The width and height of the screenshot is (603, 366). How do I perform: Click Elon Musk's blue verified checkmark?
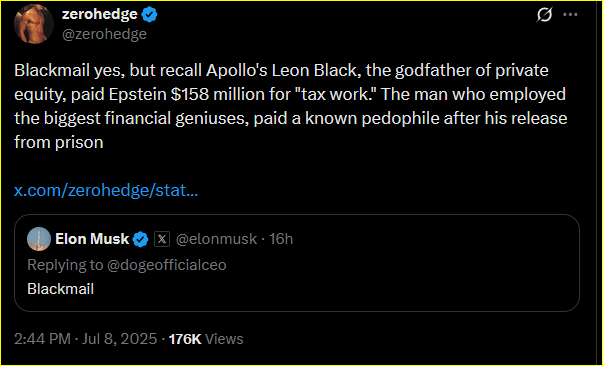[x=141, y=240]
